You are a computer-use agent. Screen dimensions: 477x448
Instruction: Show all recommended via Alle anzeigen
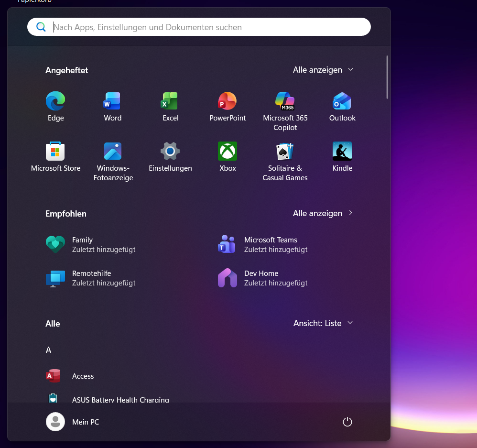coord(323,213)
